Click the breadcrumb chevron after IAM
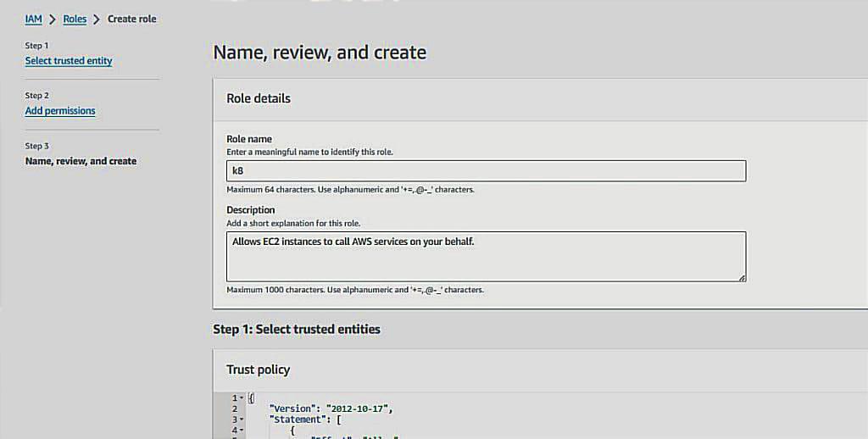Image resolution: width=868 pixels, height=439 pixels. point(53,19)
